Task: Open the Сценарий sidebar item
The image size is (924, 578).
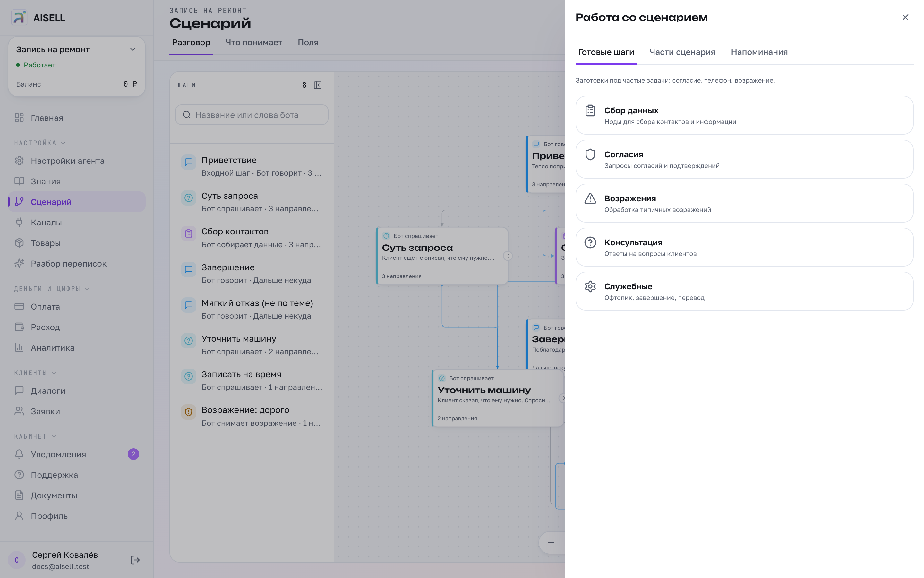Action: click(x=77, y=202)
